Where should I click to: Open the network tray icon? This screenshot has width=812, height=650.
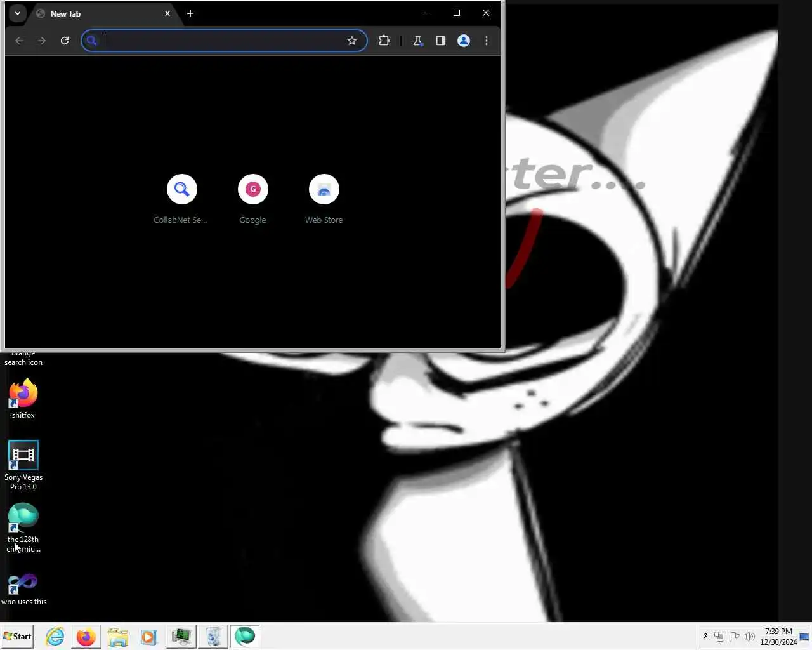coord(719,637)
